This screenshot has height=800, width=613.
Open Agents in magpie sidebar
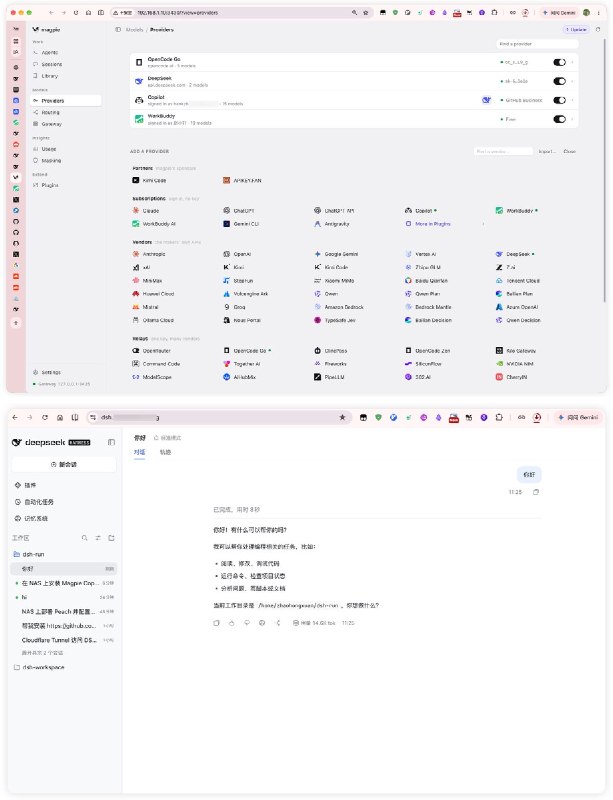pos(49,53)
